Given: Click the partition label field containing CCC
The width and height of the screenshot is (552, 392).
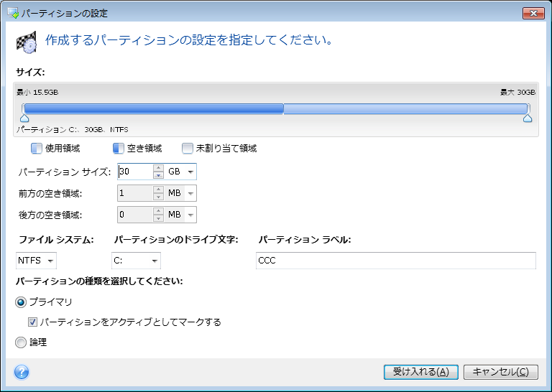Looking at the screenshot, I should 395,261.
